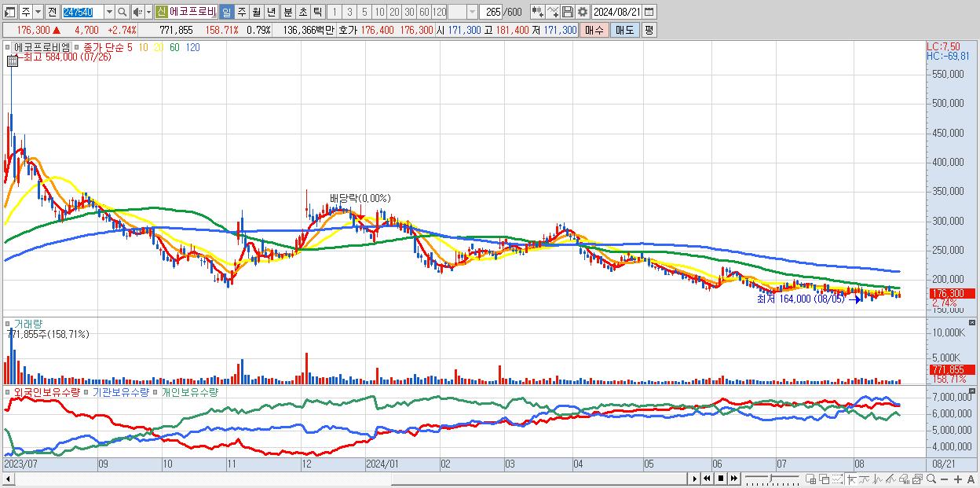Choose the 60 interval button
Screen dimensions: 980x488
click(x=424, y=12)
